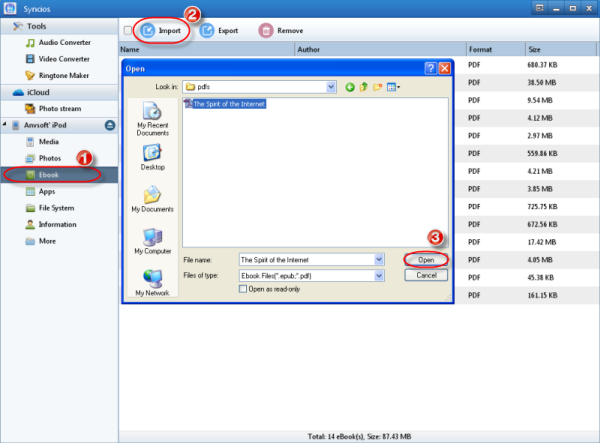
Task: Create new folder icon in Open dialog
Action: [x=377, y=87]
